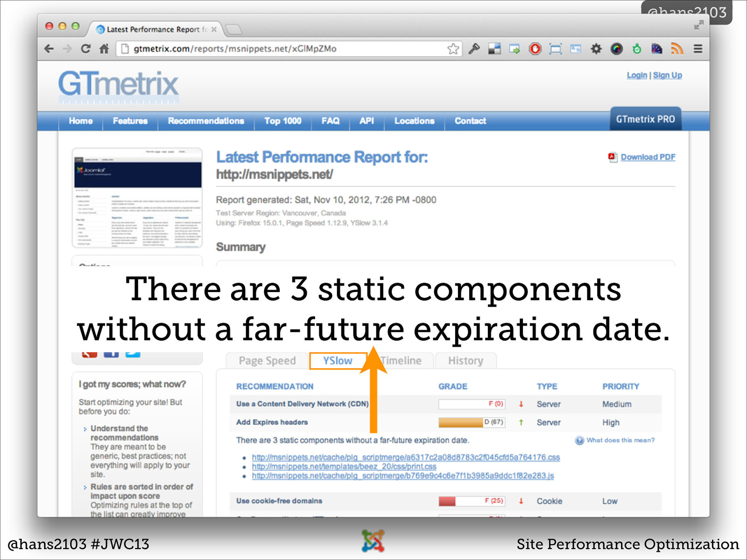
Task: Open the browser home page icon
Action: tap(104, 49)
